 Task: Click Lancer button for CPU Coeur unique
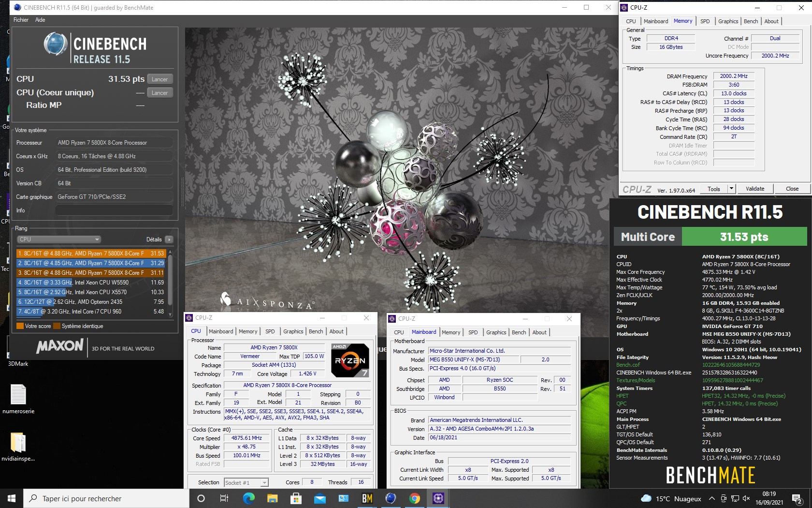[159, 93]
